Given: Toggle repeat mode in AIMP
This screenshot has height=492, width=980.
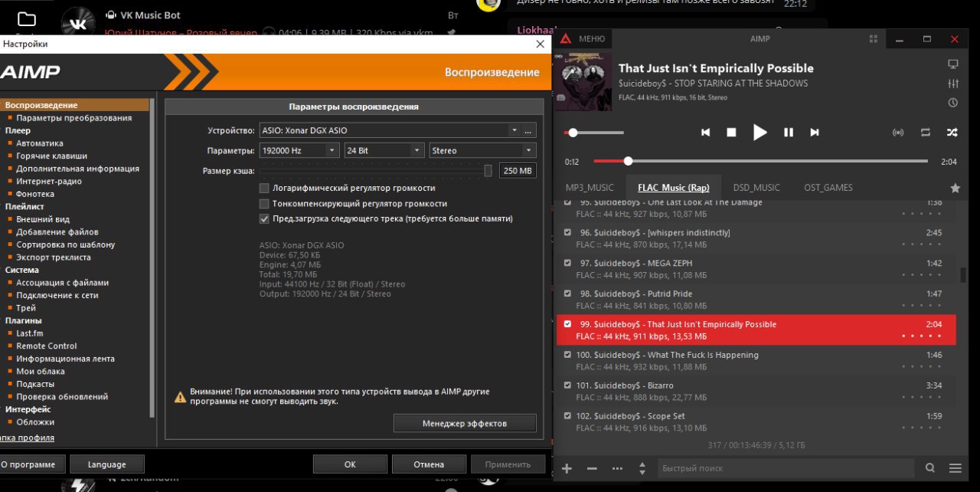Looking at the screenshot, I should pyautogui.click(x=926, y=133).
